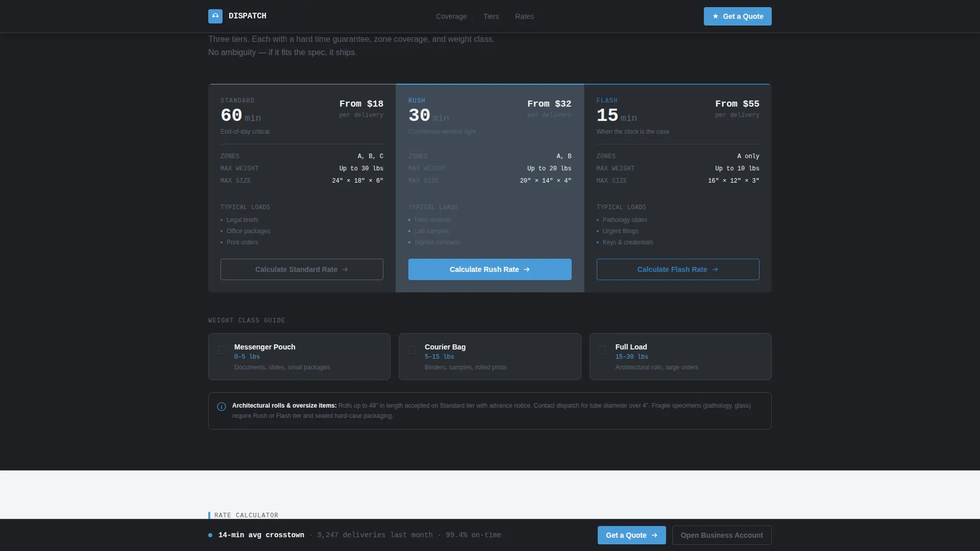Click Calculate Standard Rate button
This screenshot has width=980, height=551.
click(302, 269)
